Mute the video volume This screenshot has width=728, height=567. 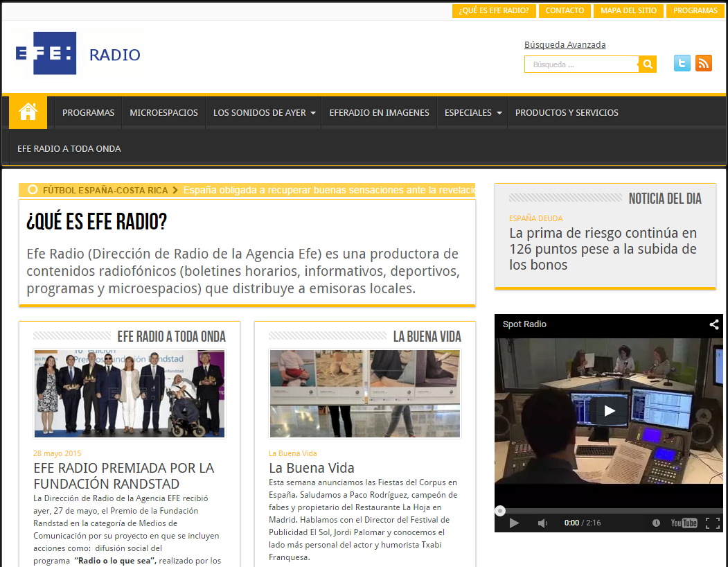coord(542,523)
